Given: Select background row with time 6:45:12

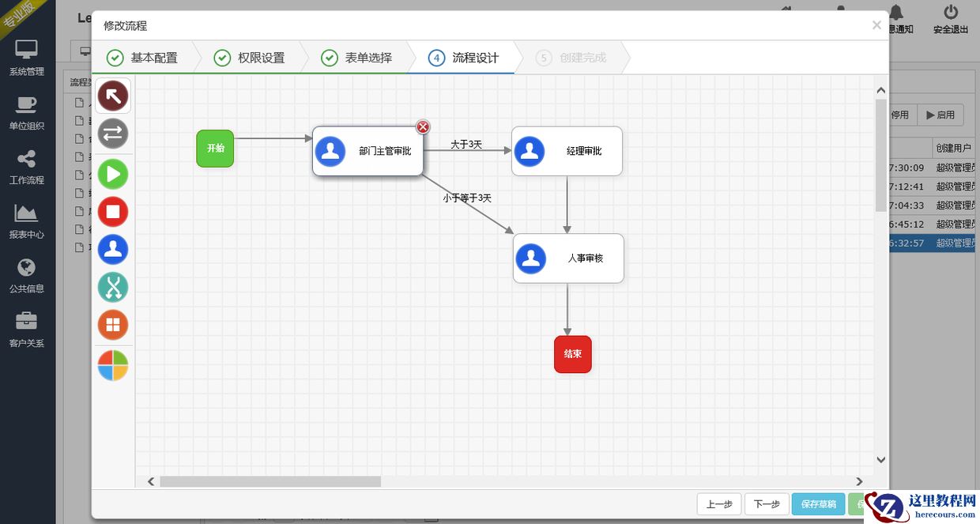Looking at the screenshot, I should click(933, 224).
